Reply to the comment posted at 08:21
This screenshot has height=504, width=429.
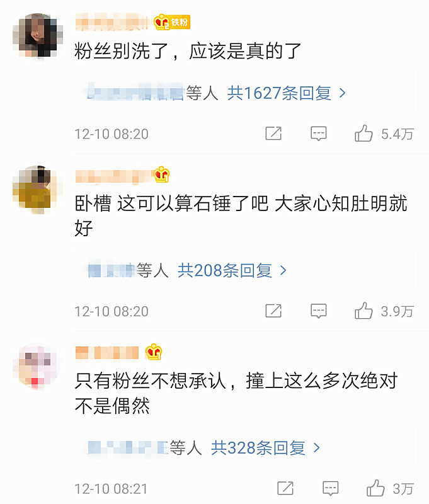330,488
